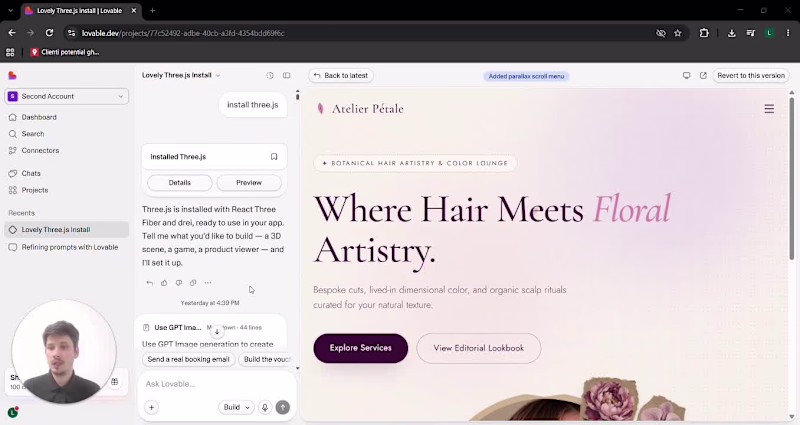Image resolution: width=800 pixels, height=425 pixels.
Task: Click Back to latest button
Action: [341, 76]
